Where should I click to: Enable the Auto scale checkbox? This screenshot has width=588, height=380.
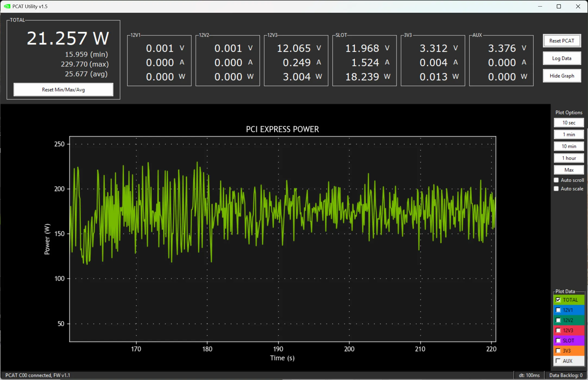click(556, 189)
